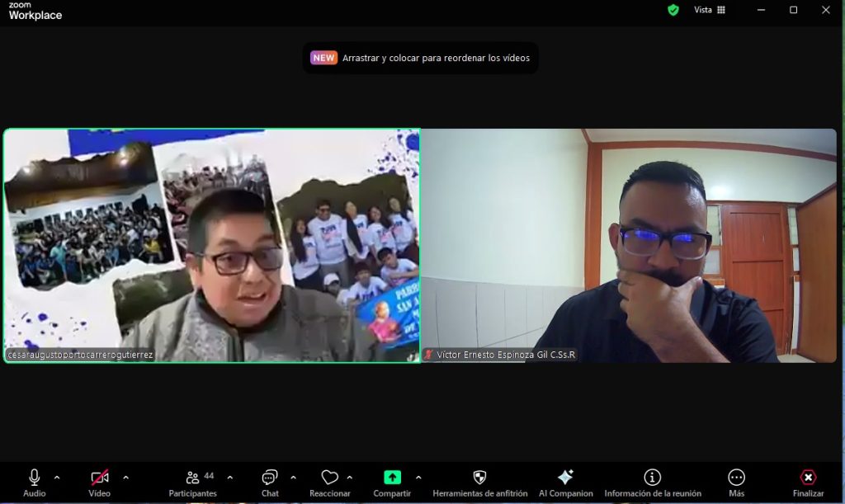Select cesaraugustoportocarrerogutierrez video tile
The width and height of the screenshot is (845, 504).
pos(211,245)
